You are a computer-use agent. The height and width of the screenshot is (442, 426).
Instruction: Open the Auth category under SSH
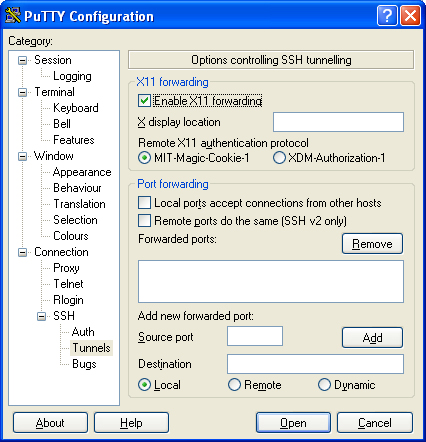click(83, 332)
